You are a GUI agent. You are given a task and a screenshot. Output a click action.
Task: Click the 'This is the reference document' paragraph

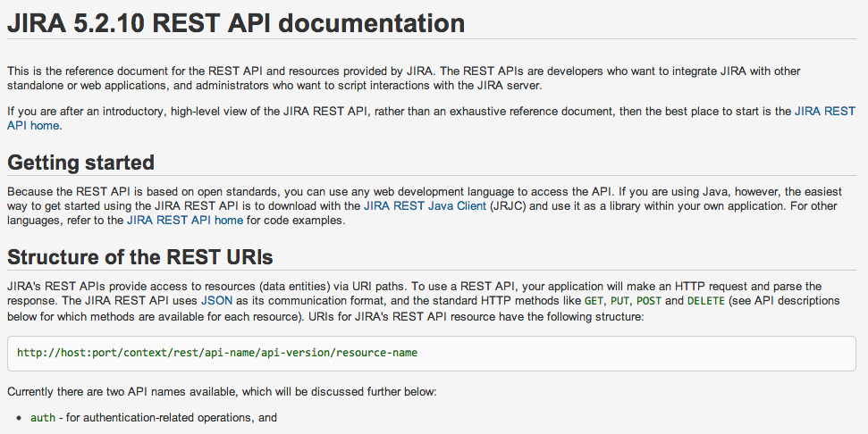click(x=403, y=78)
